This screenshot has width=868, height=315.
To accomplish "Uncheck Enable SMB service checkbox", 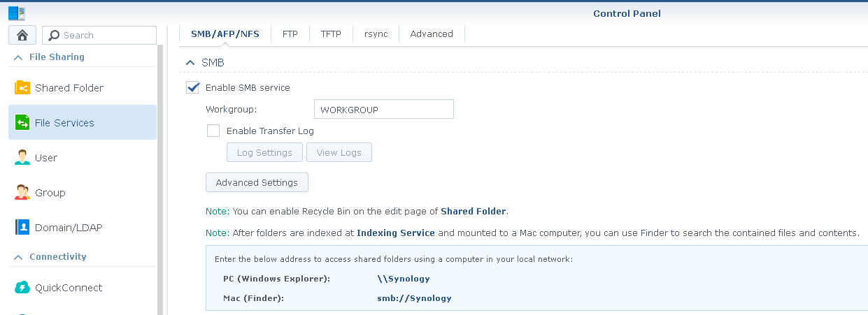I will point(192,87).
